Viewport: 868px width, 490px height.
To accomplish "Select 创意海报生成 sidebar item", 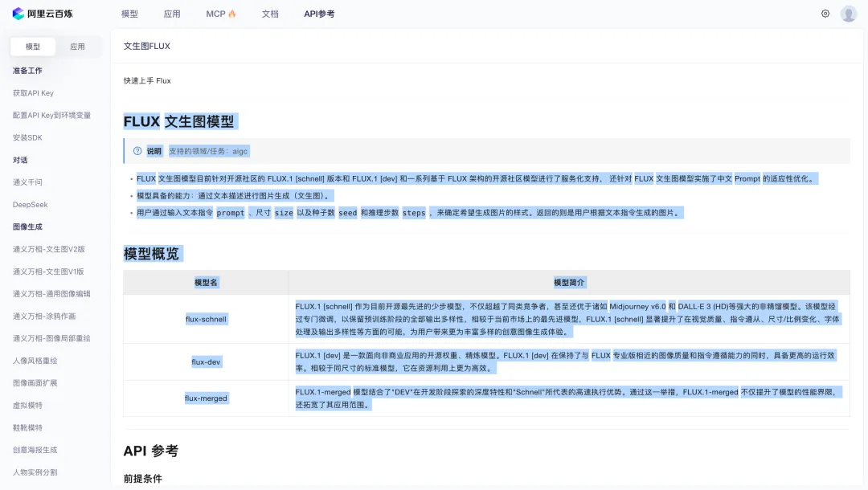I will 35,450.
